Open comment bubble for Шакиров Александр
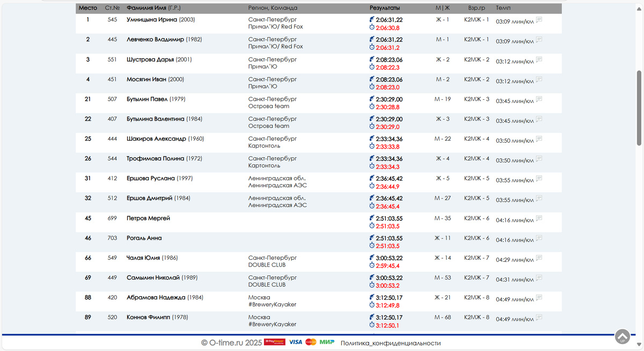Screen dimensions: 644x351 [x=539, y=139]
